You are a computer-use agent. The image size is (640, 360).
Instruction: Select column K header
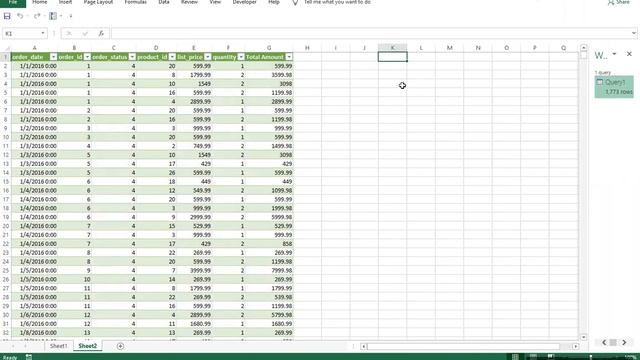pos(393,48)
